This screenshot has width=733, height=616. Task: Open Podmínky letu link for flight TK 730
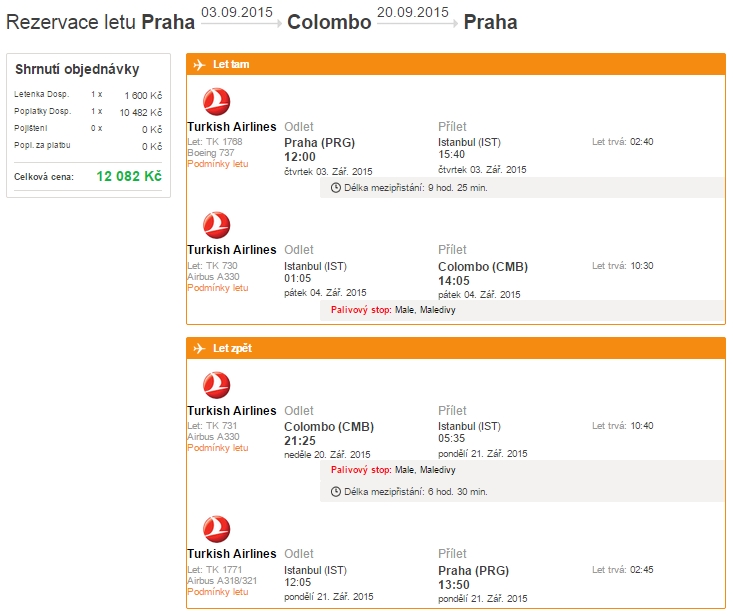tap(218, 288)
